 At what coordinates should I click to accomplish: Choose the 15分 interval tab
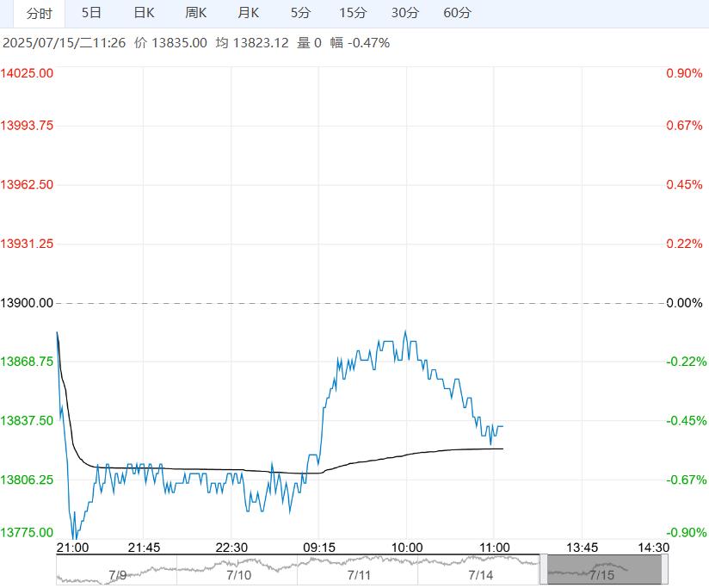coord(353,13)
